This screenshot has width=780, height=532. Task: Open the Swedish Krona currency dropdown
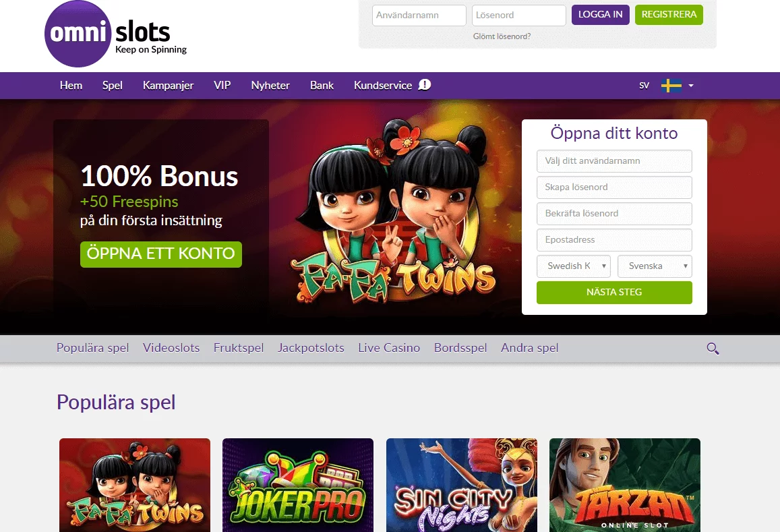(574, 266)
